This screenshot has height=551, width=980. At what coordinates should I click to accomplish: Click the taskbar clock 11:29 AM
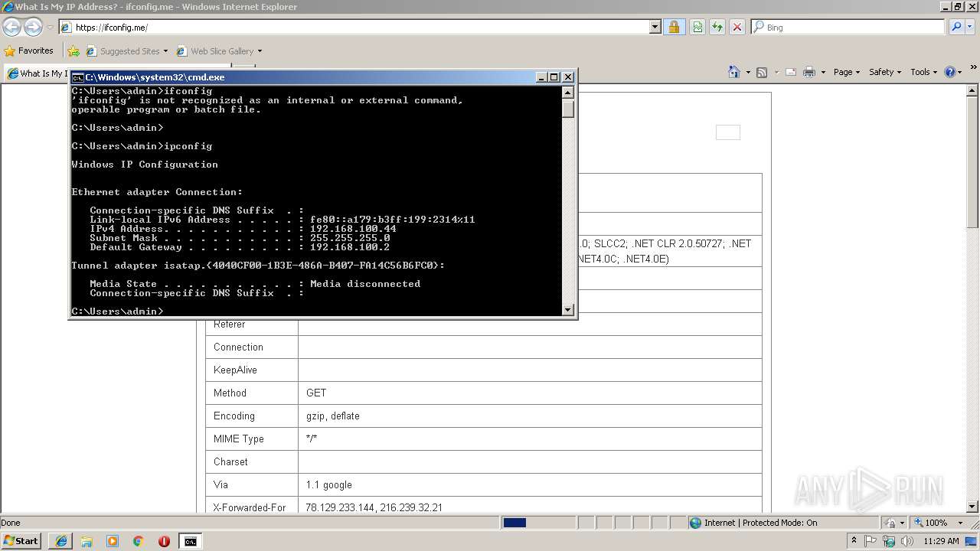pyautogui.click(x=941, y=541)
